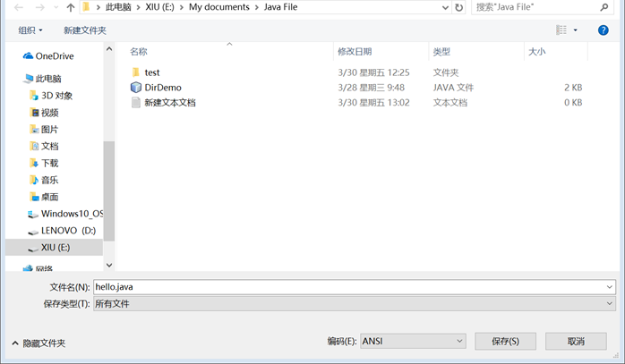Screen dimensions: 625x364
Task: Click the search magnifier icon
Action: 604,7
